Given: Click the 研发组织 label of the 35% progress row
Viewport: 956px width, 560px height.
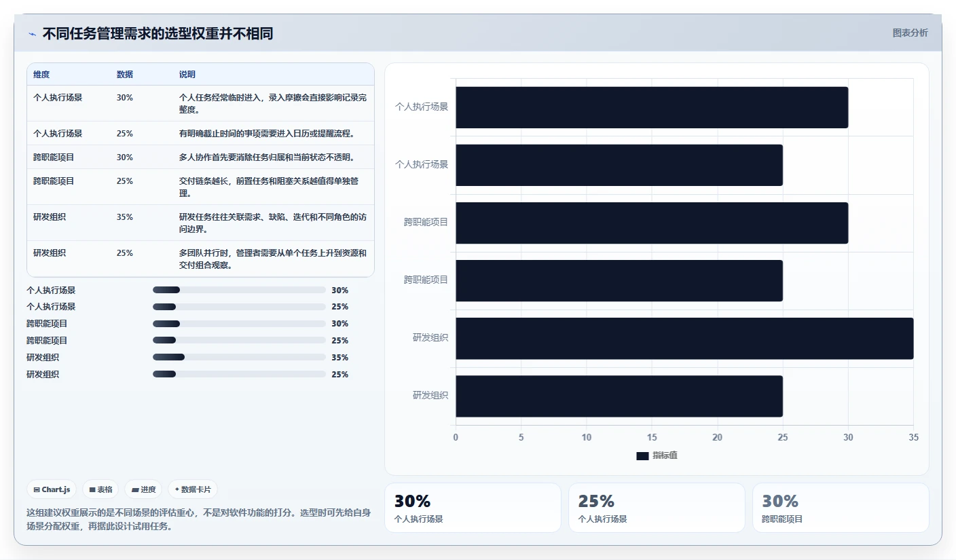Looking at the screenshot, I should coord(43,358).
